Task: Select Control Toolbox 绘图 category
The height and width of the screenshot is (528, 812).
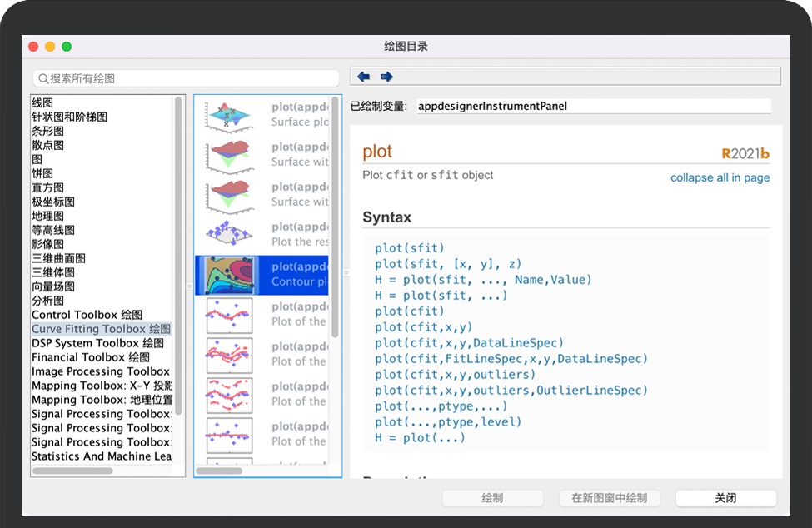Action: [87, 315]
